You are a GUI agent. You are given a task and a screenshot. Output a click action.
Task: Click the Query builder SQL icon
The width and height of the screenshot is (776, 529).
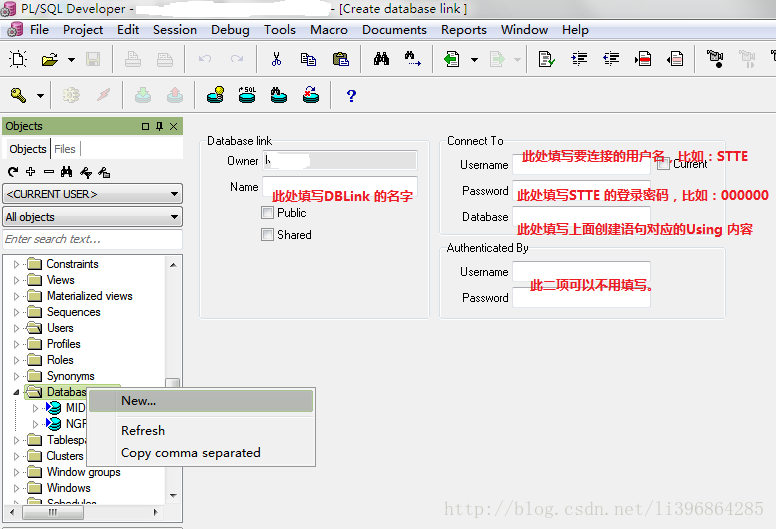(247, 95)
